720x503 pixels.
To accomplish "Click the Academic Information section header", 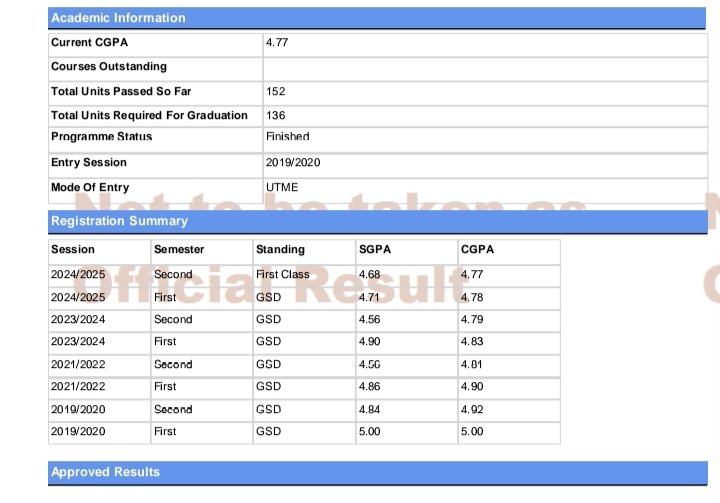I will (377, 18).
